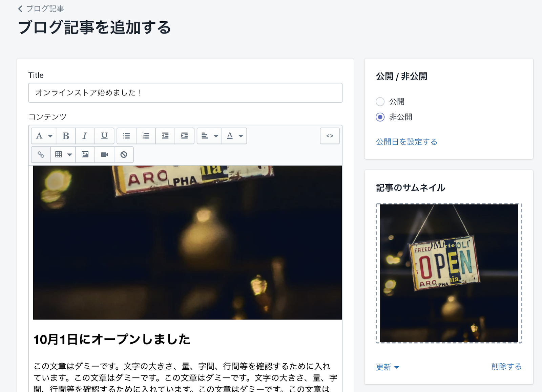This screenshot has width=542, height=392.
Task: Insert a numbered list
Action: [x=146, y=136]
